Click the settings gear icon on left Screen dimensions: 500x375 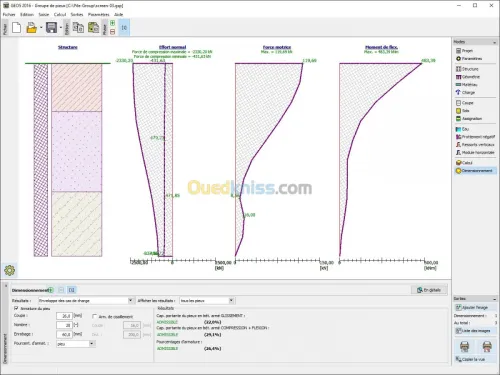coord(10,270)
